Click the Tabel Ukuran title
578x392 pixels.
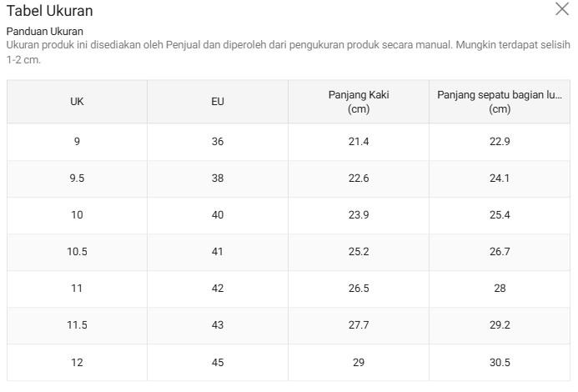point(50,11)
